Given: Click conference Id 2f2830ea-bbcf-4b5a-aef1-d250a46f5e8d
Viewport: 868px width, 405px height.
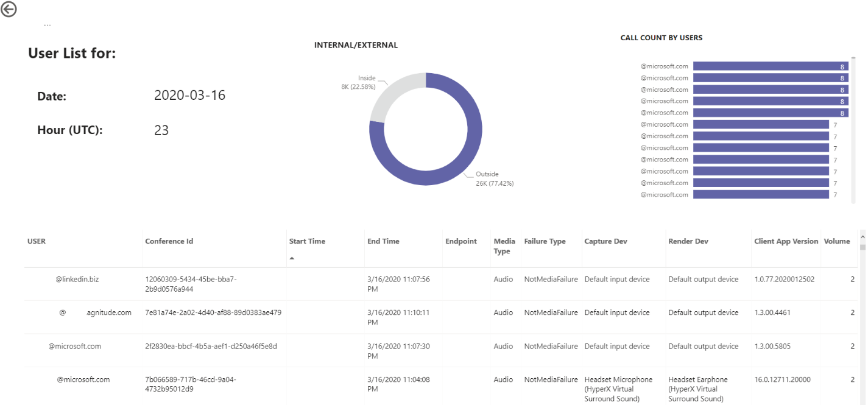Looking at the screenshot, I should [x=211, y=346].
